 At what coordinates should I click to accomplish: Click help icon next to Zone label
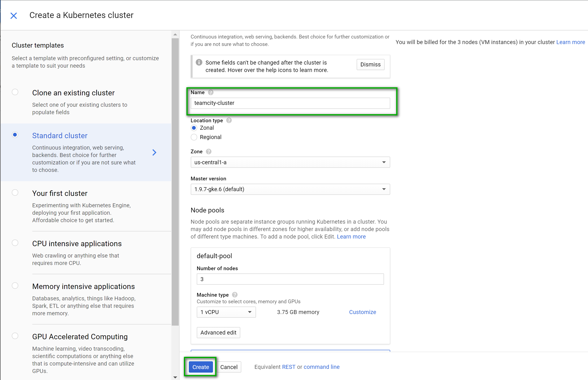209,151
